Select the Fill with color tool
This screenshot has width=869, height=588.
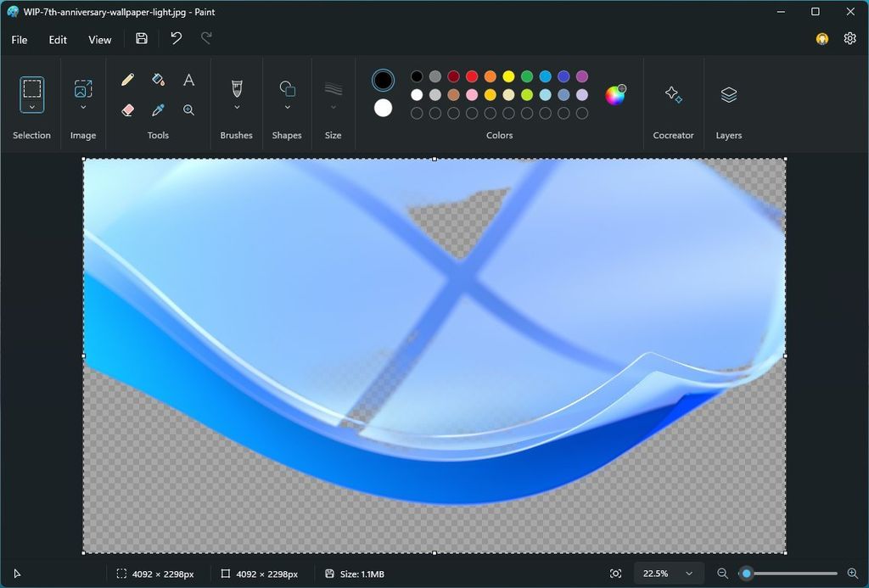pos(158,79)
